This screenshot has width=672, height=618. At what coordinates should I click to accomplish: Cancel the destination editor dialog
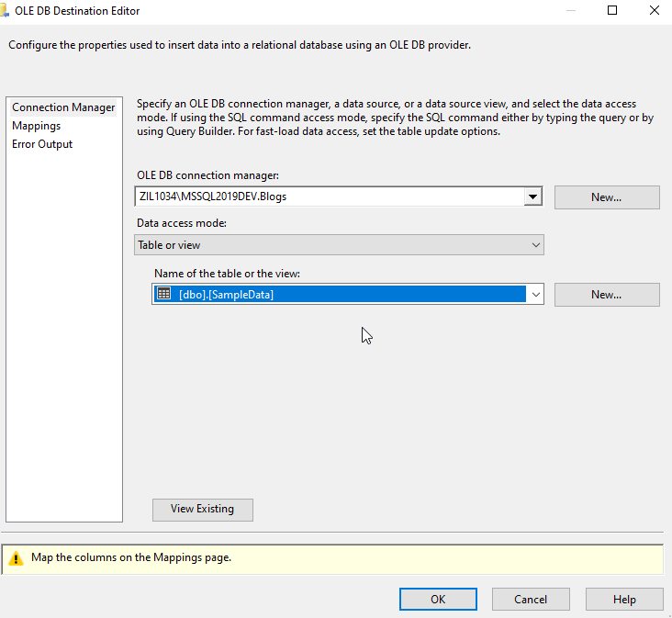[531, 599]
